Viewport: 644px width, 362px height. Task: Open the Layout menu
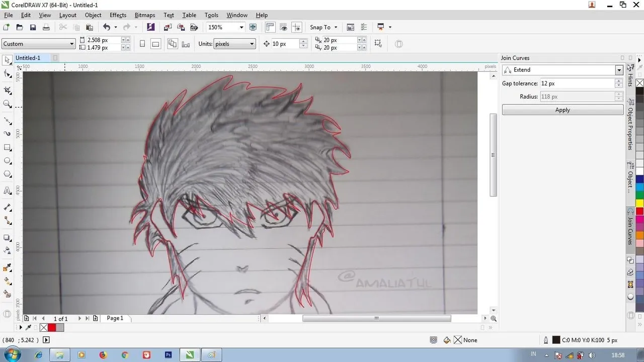[x=68, y=15]
